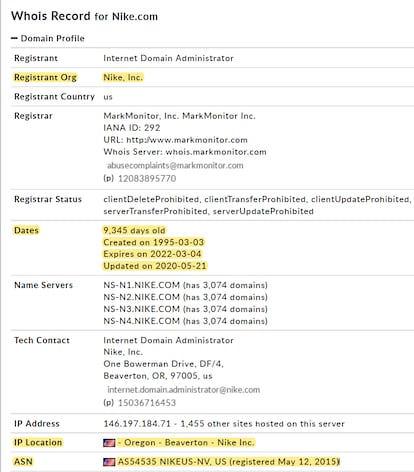
Task: Select the 'serverTransferProhibited' status
Action: tap(155, 211)
